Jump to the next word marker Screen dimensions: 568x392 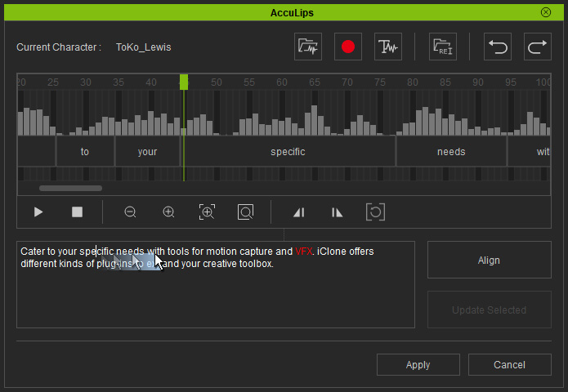[x=337, y=212]
